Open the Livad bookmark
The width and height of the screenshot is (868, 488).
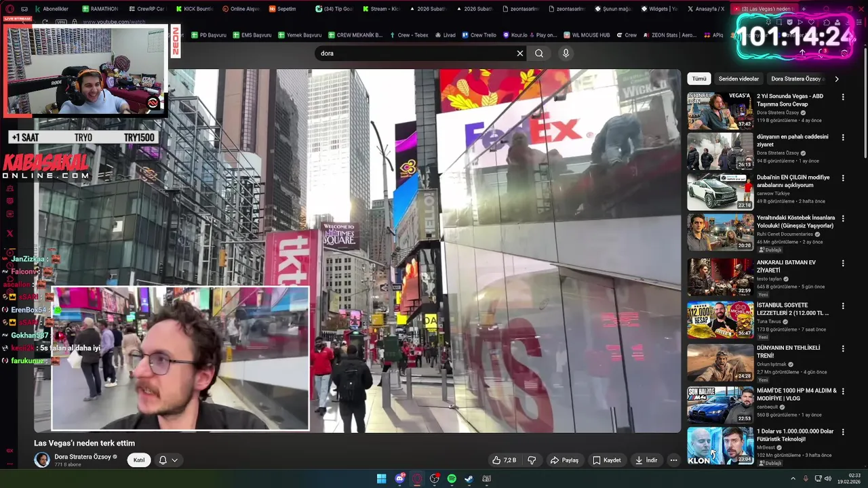445,35
